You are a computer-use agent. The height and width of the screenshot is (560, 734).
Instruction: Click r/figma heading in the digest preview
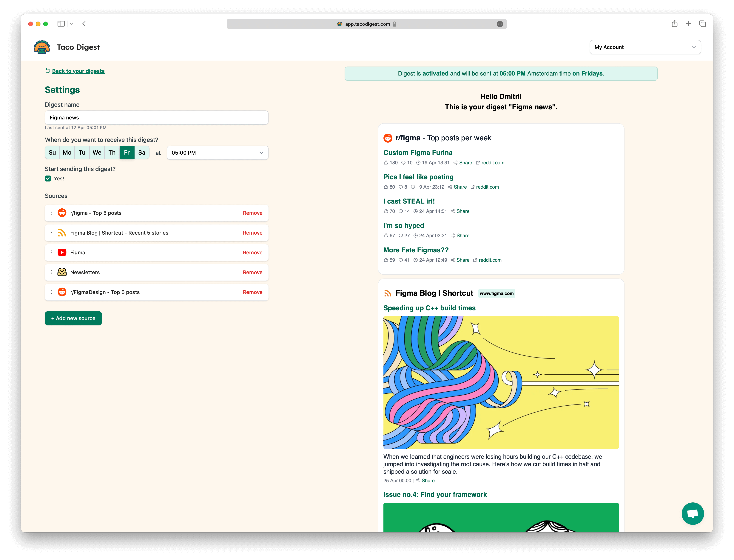point(408,138)
